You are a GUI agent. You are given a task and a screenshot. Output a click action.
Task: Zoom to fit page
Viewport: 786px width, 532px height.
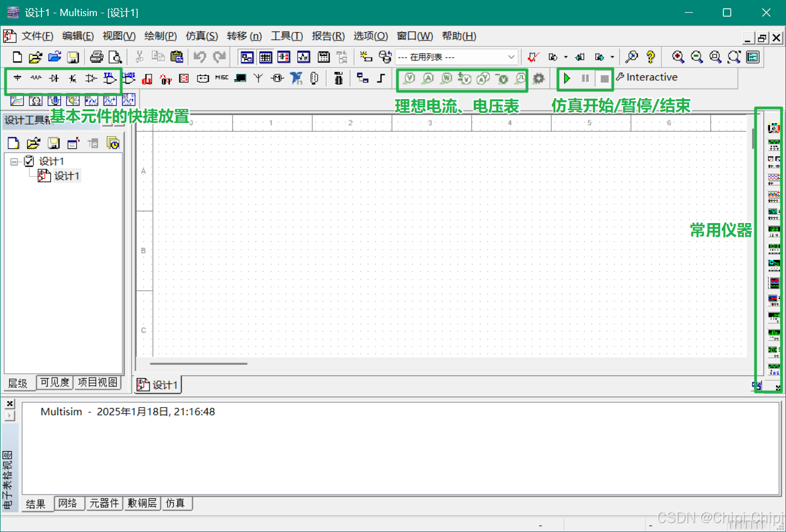coord(734,57)
